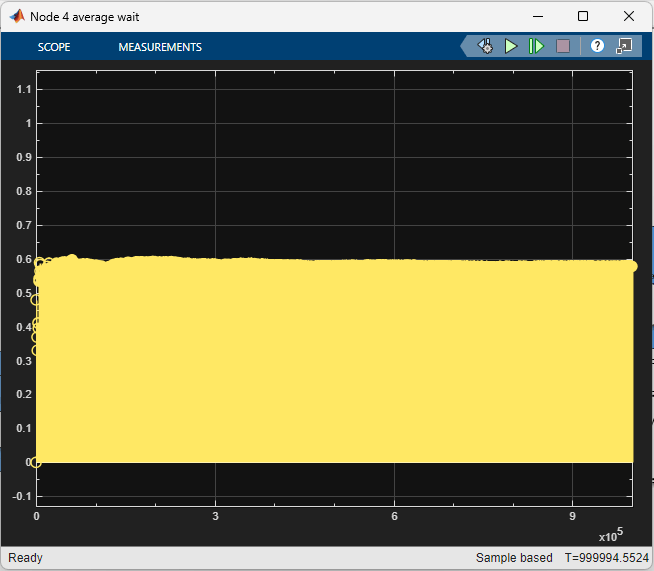The image size is (654, 571).
Task: Dock or undock the scope window icon
Action: click(x=624, y=46)
